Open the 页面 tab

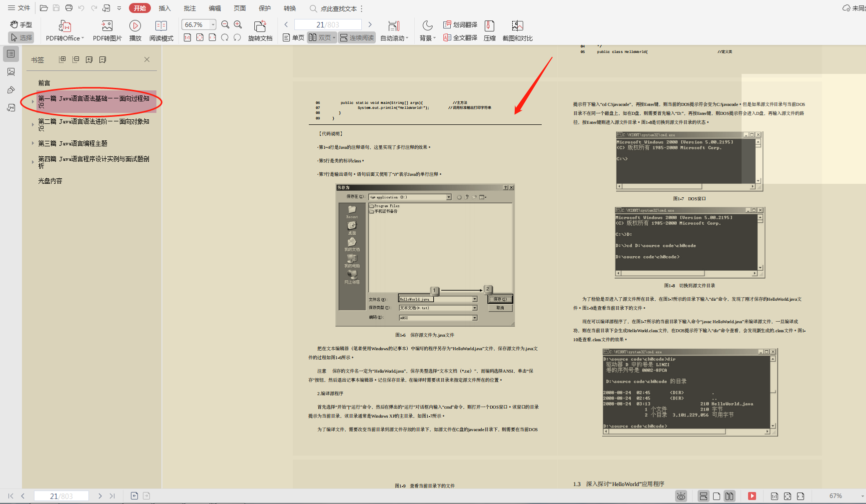[240, 8]
